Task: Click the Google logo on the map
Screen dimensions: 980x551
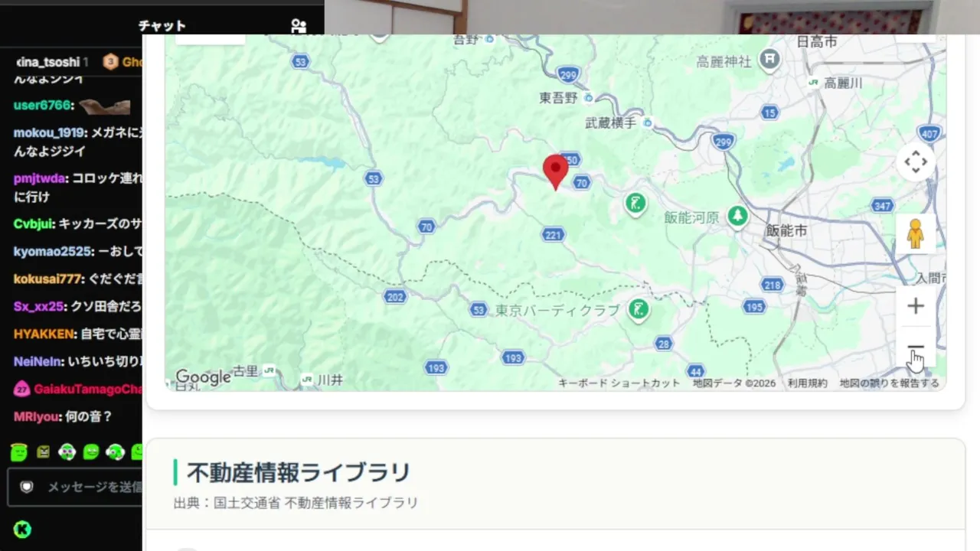Action: [203, 377]
